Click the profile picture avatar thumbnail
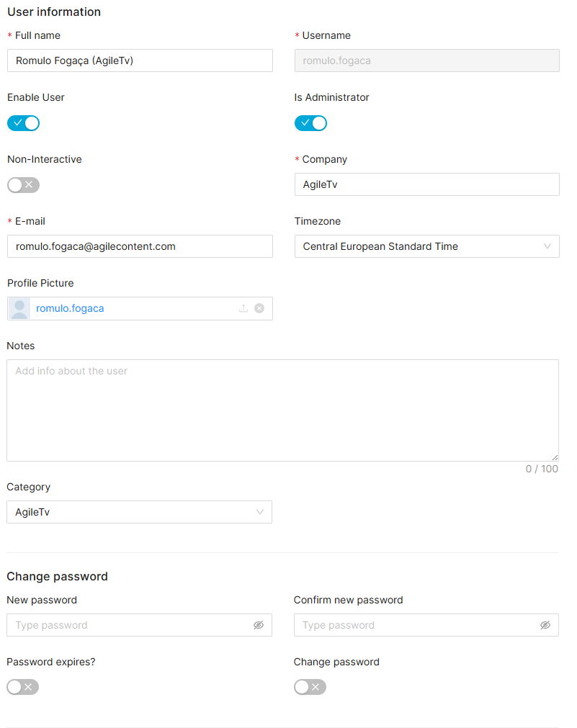This screenshot has height=728, width=577. click(19, 308)
